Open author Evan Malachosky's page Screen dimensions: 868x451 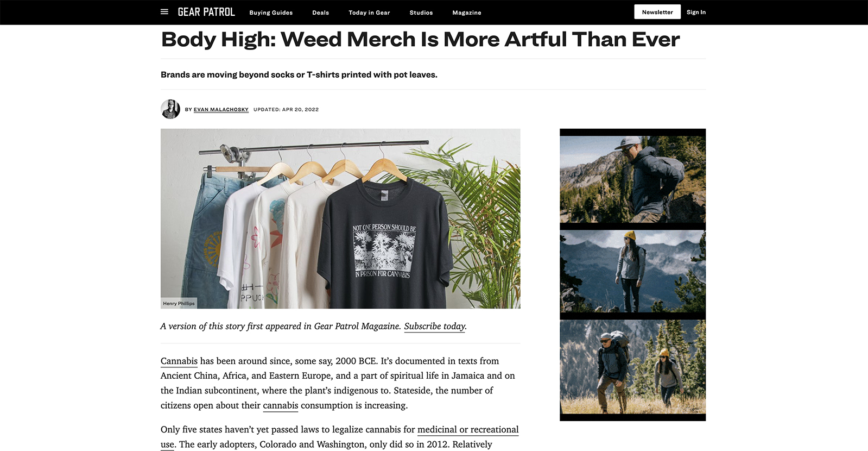[221, 110]
